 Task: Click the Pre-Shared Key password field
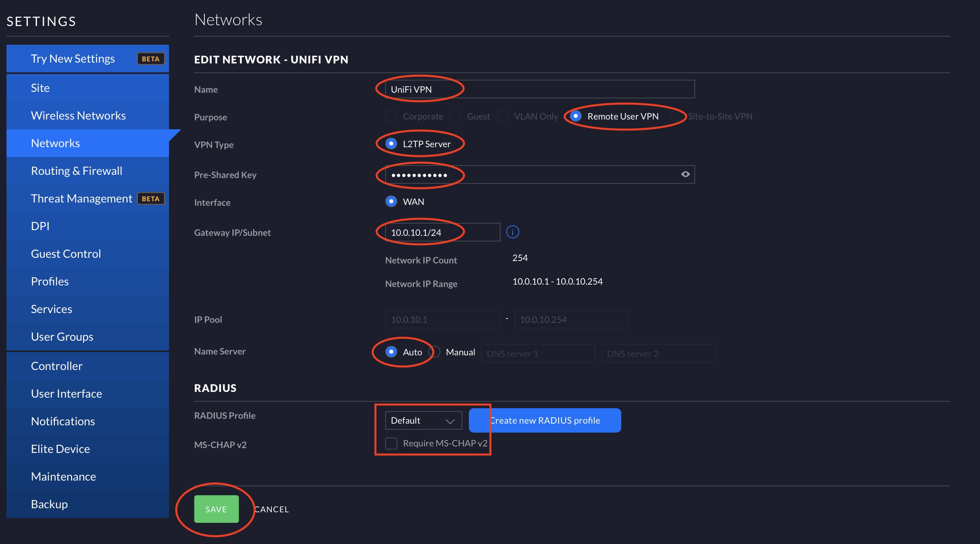540,174
